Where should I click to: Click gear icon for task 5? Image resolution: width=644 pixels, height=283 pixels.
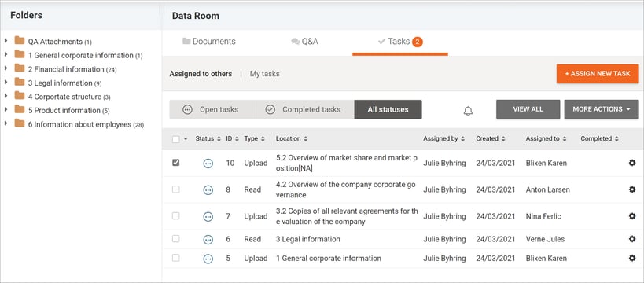click(x=632, y=259)
